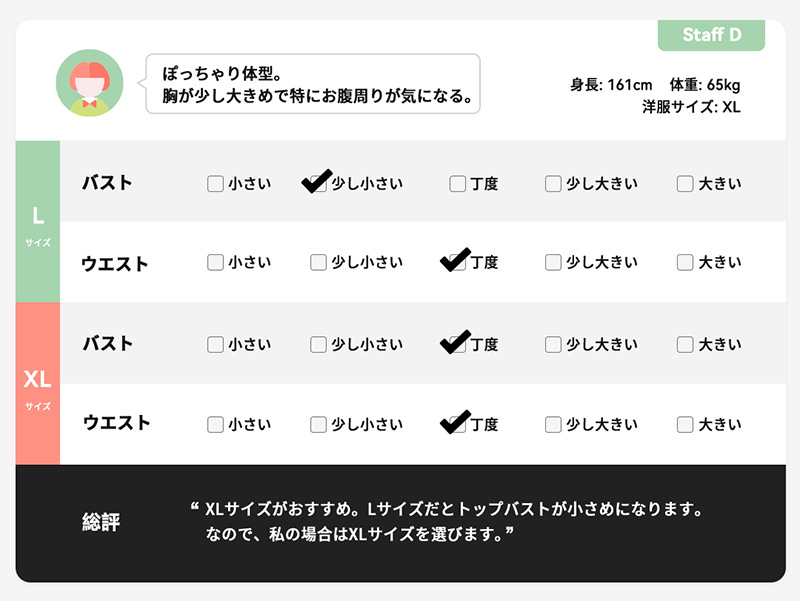Check XL size waist 少し大きい checkbox

tap(553, 424)
